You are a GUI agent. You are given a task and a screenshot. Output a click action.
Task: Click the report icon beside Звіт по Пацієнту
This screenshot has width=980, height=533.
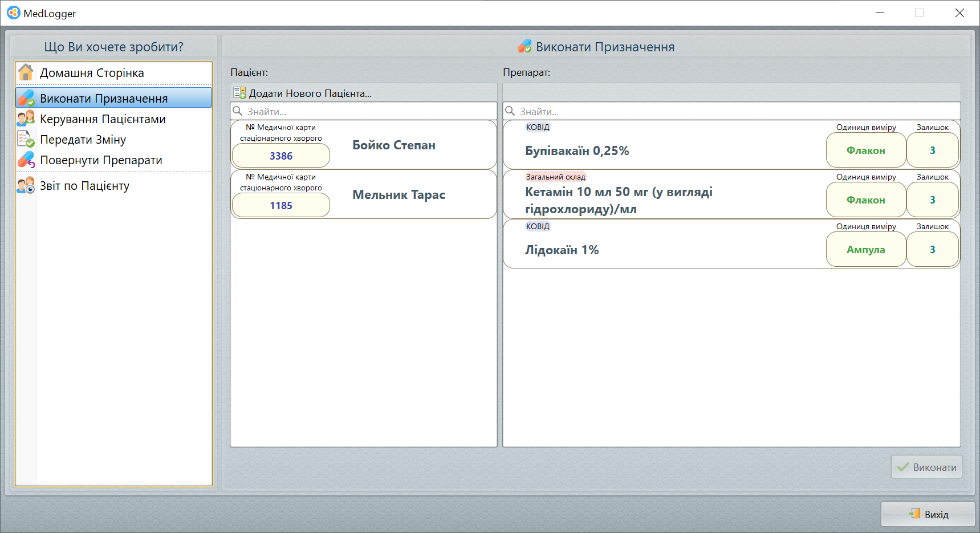pyautogui.click(x=26, y=185)
